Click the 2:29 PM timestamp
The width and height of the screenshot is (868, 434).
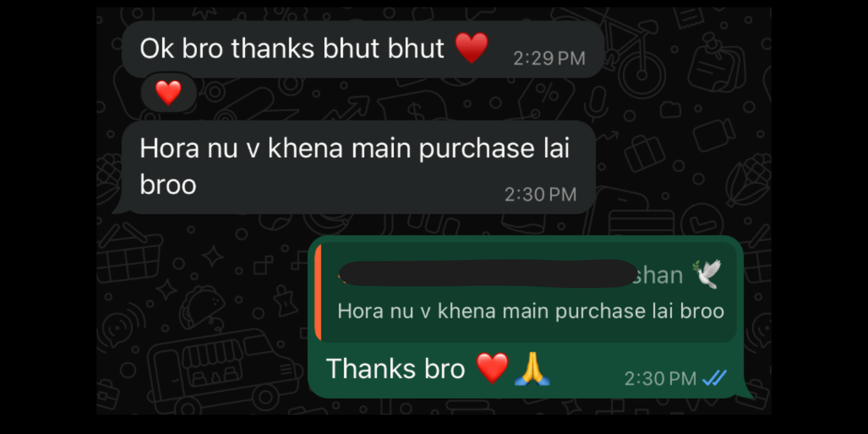(549, 59)
